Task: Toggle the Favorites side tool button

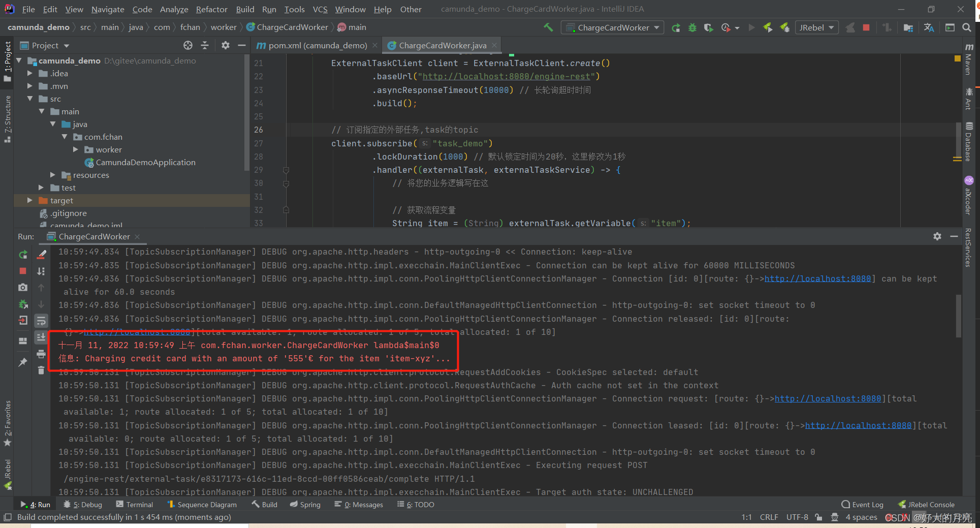Action: (7, 424)
